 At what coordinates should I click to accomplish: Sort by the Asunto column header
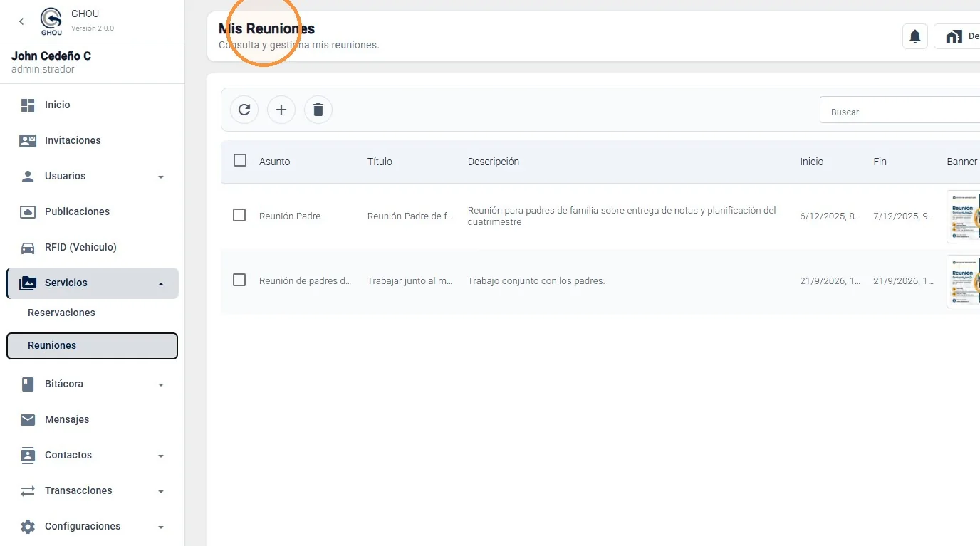pyautogui.click(x=275, y=162)
